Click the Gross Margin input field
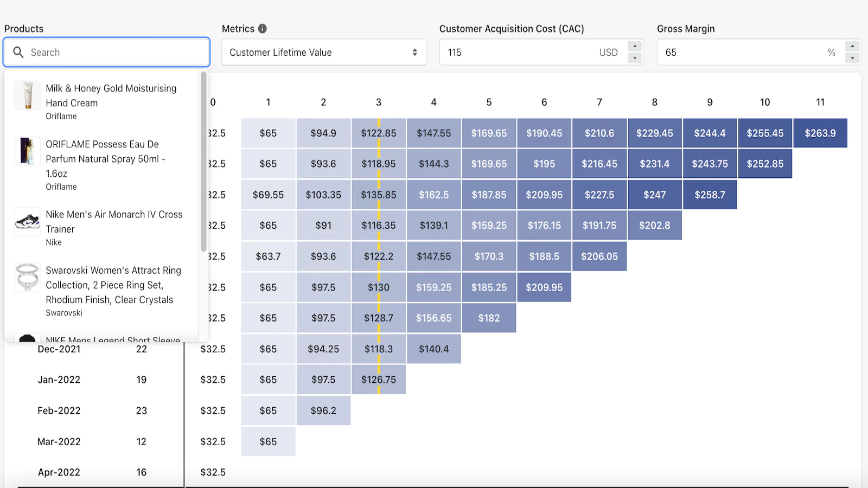Screen dimensions: 868x488 coord(743,53)
